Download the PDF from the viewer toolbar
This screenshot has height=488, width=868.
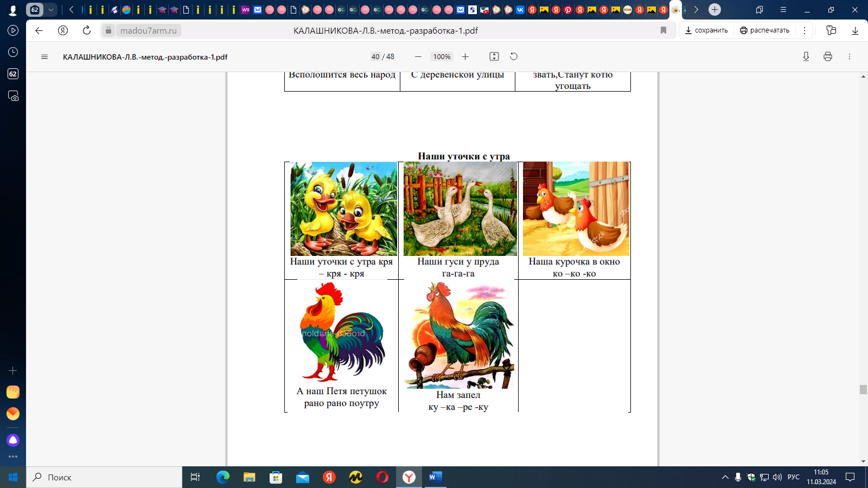(806, 56)
